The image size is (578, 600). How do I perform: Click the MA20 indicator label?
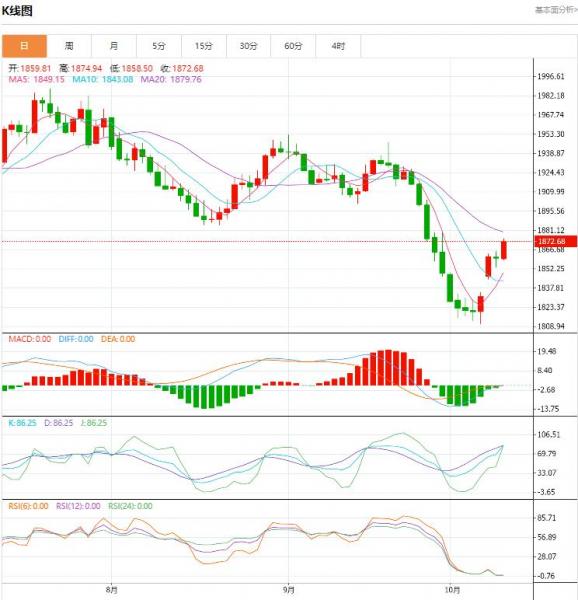[171, 80]
